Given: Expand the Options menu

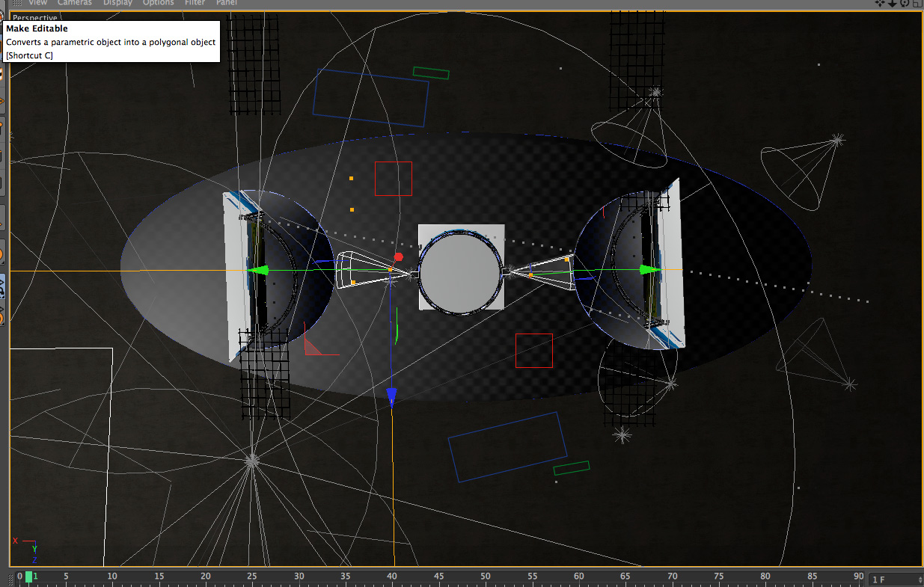Looking at the screenshot, I should pos(159,3).
